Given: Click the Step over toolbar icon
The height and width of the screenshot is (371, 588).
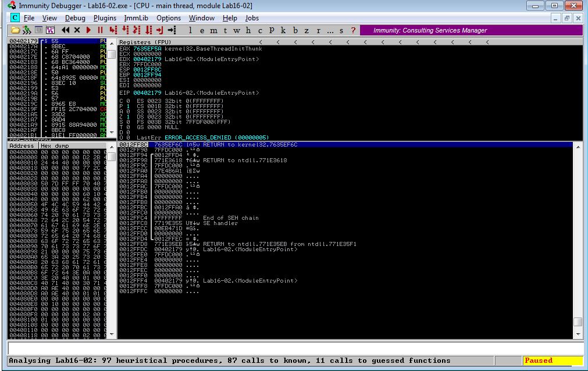Looking at the screenshot, I should pyautogui.click(x=125, y=30).
